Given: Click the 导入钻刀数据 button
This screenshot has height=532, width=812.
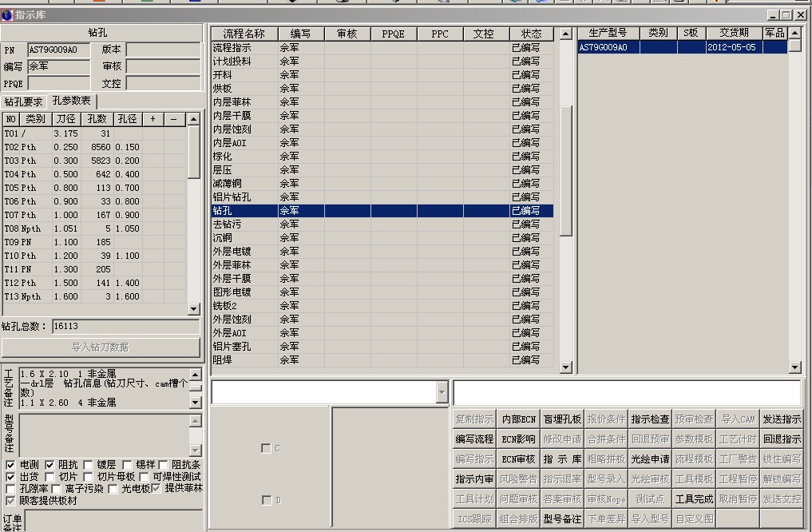Looking at the screenshot, I should point(101,347).
